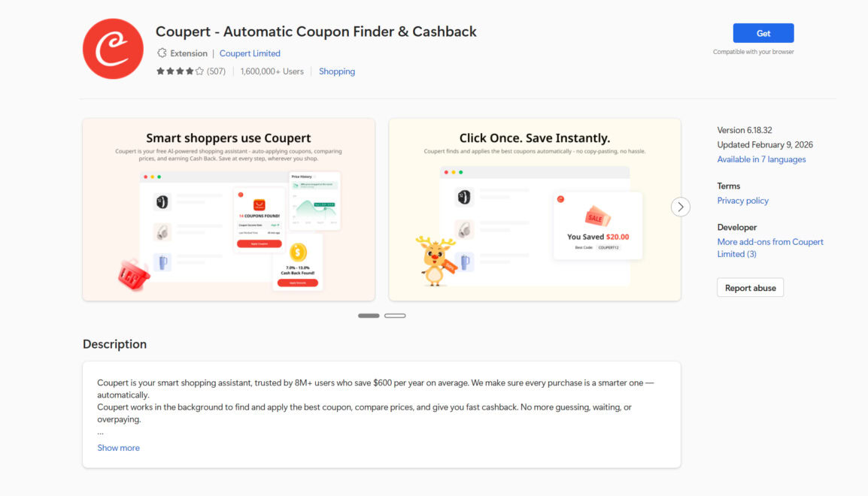Show next screenshot with arrow button
The height and width of the screenshot is (496, 868).
pyautogui.click(x=680, y=207)
